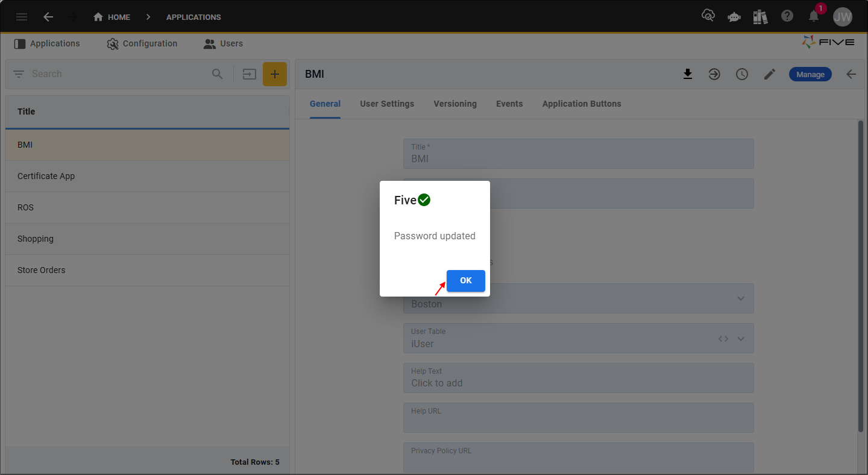The image size is (868, 475).
Task: Open the Users menu
Action: (x=223, y=43)
